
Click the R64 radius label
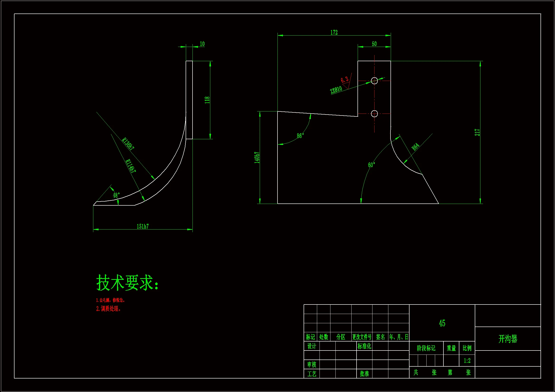pos(415,147)
